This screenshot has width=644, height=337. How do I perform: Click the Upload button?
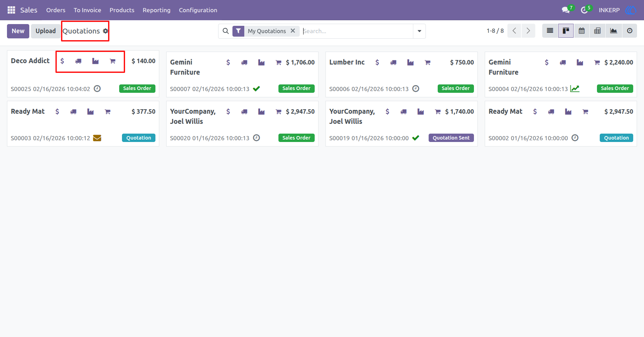(x=46, y=31)
